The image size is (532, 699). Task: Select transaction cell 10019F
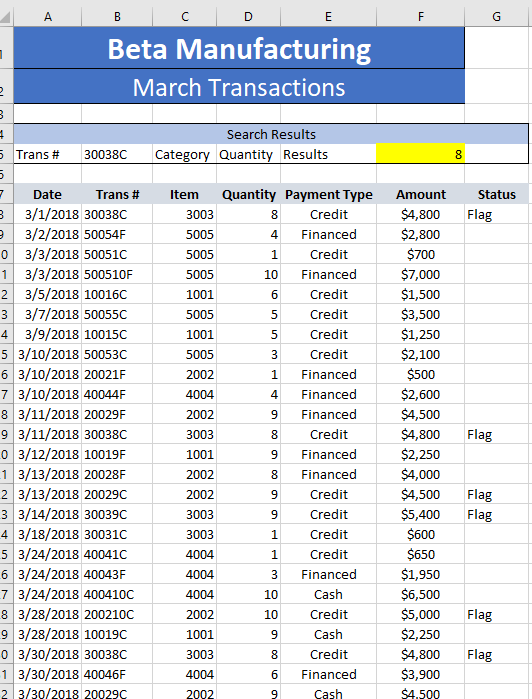pyautogui.click(x=117, y=454)
